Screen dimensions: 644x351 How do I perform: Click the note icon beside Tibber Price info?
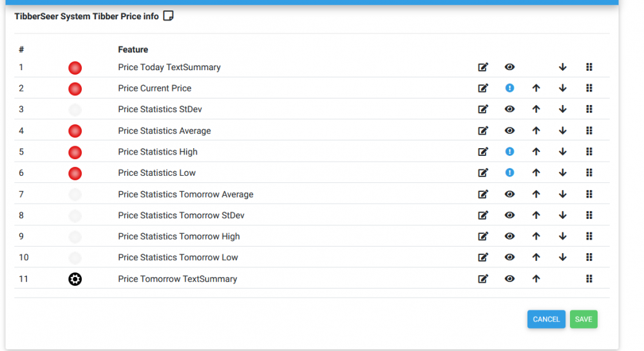(168, 16)
